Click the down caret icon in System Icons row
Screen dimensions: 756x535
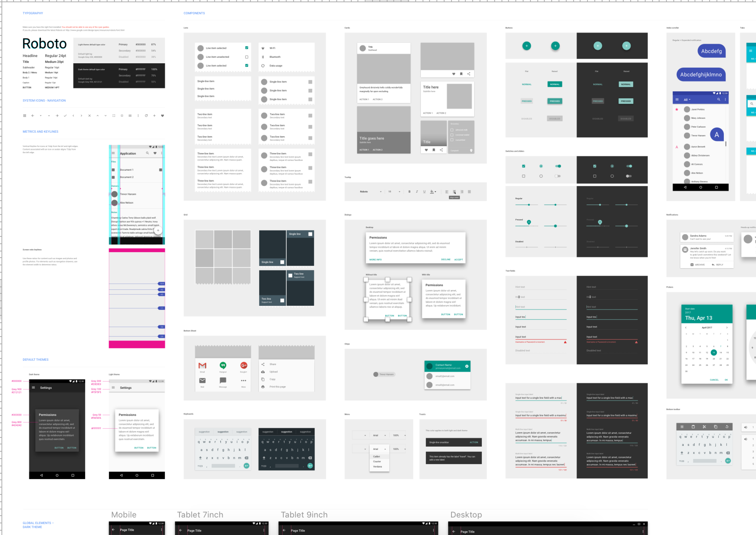coord(41,116)
